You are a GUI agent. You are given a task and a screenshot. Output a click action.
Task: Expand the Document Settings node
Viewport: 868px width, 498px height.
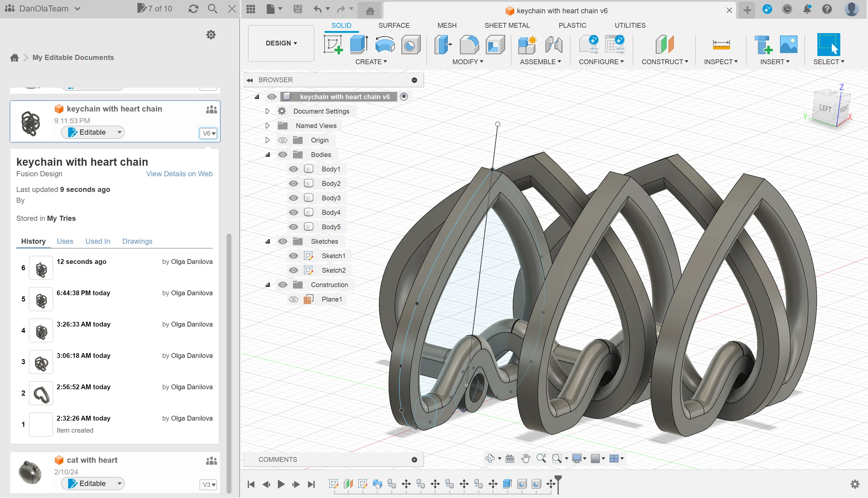tap(267, 111)
